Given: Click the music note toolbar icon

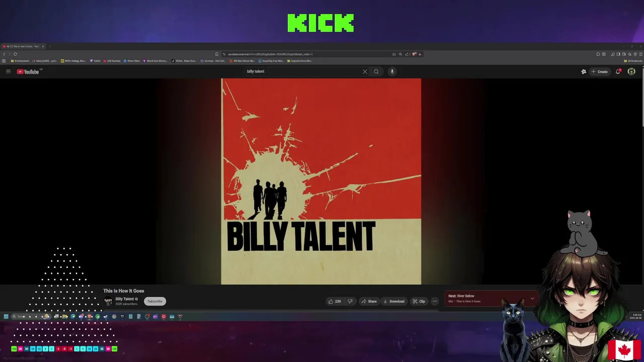Looking at the screenshot, I should pyautogui.click(x=612, y=54).
